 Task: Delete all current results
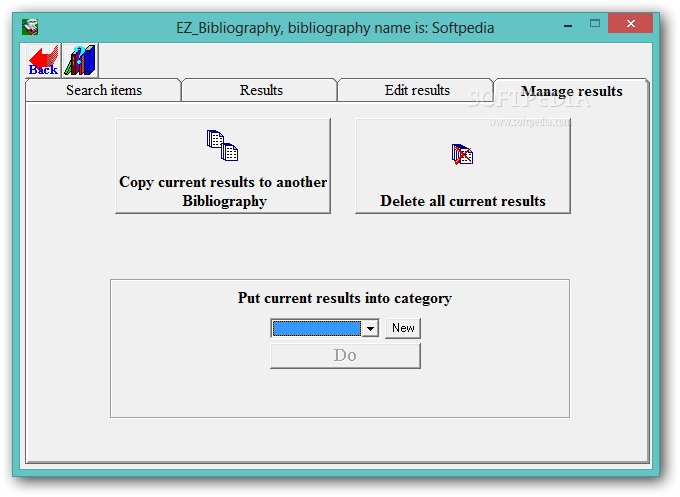[x=463, y=166]
